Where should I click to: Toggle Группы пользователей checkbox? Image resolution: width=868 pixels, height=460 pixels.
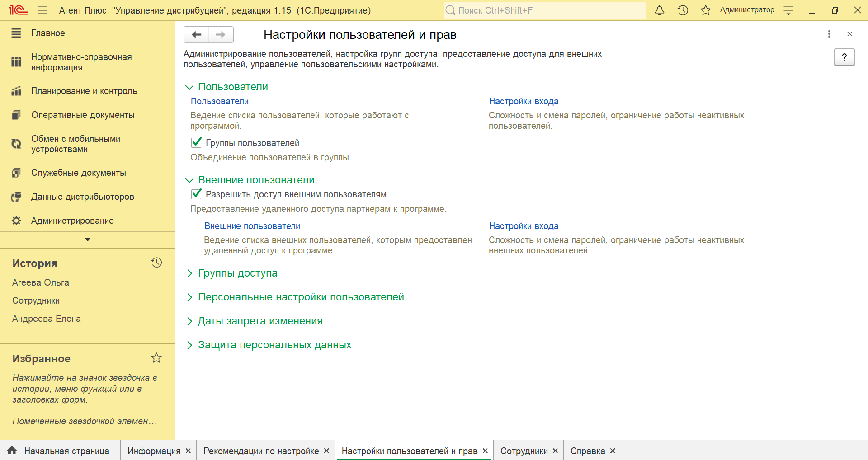pos(197,142)
